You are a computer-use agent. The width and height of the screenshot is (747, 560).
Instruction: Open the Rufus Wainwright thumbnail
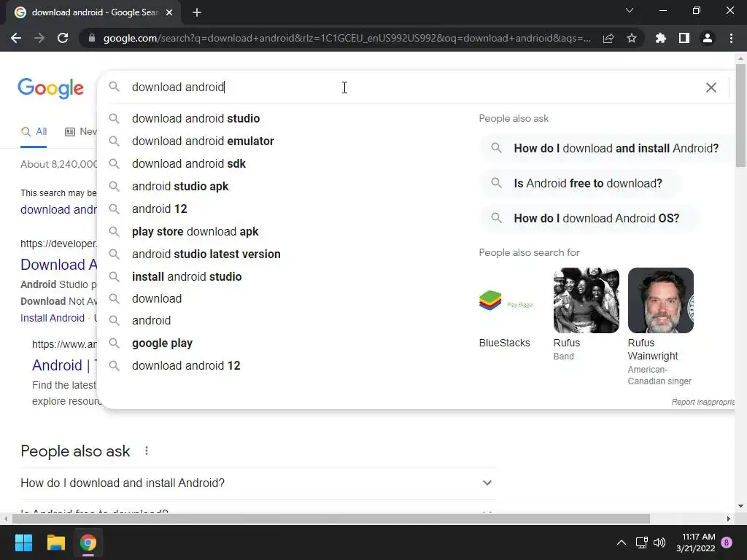pos(660,300)
